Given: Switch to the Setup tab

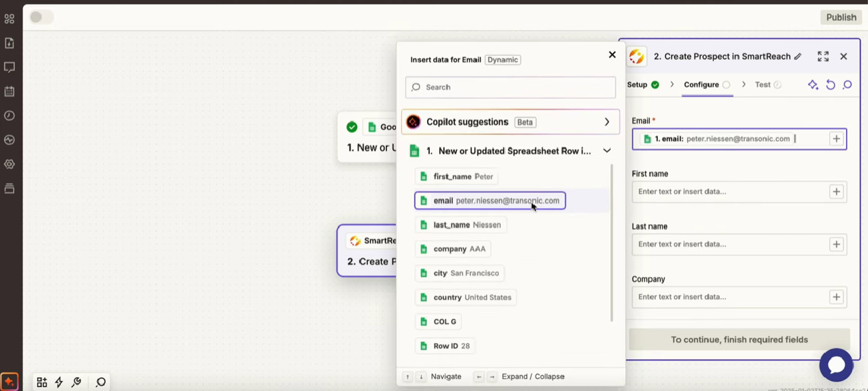Looking at the screenshot, I should (x=643, y=84).
